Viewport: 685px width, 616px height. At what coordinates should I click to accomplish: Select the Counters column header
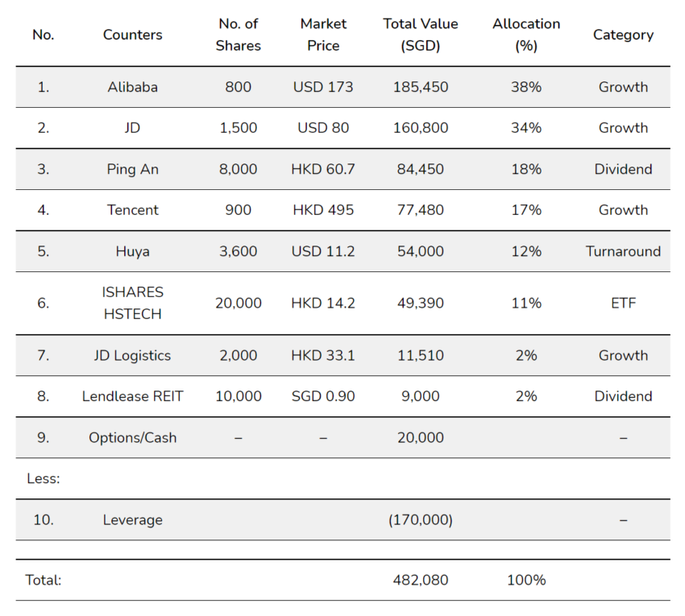tap(132, 35)
